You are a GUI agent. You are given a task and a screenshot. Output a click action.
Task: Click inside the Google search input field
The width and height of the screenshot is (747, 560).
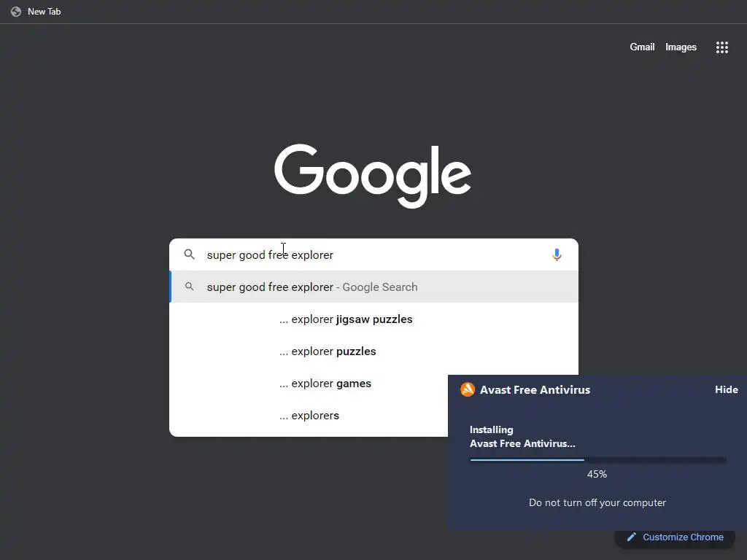374,254
